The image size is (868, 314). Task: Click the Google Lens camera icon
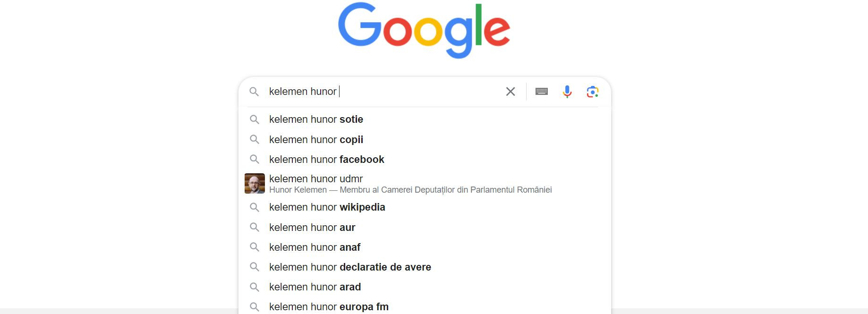click(x=594, y=92)
